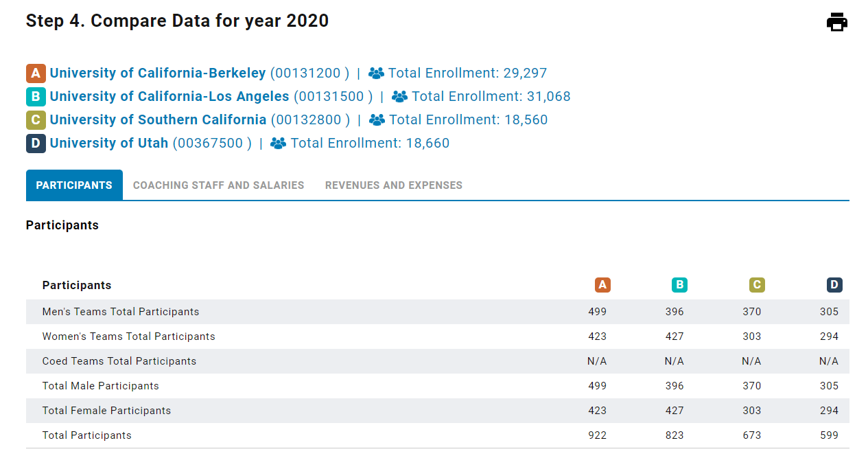Click Participants table column header text
The width and height of the screenshot is (868, 456).
pos(77,285)
